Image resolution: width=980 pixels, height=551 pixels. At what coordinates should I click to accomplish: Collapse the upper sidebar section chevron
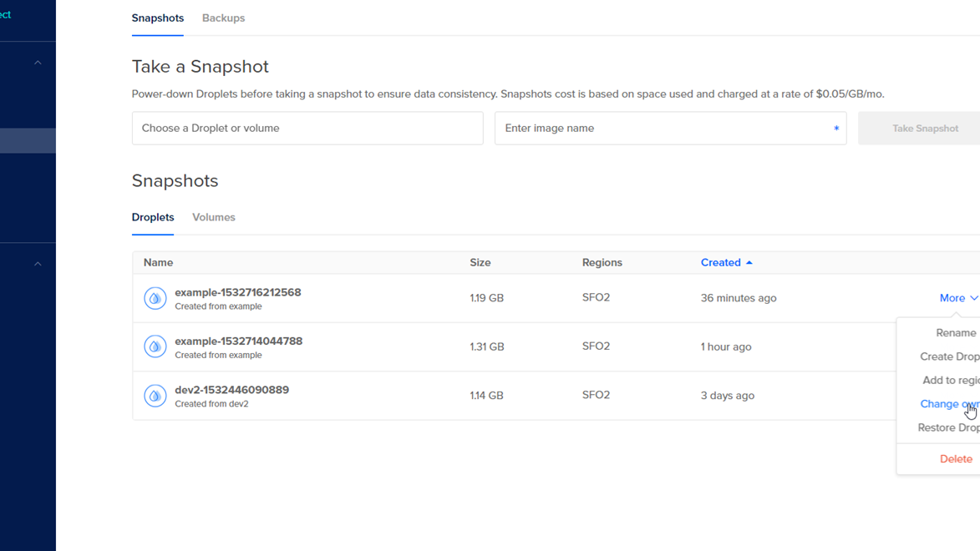(38, 63)
